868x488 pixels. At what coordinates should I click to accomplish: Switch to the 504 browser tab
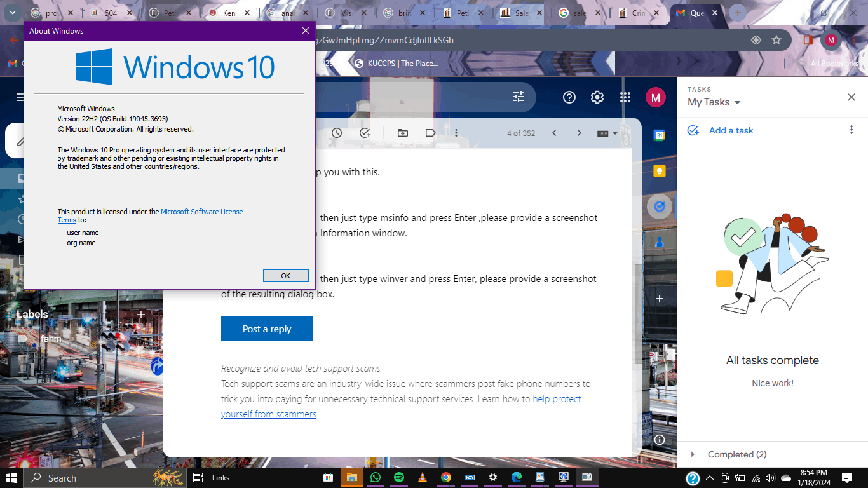[x=112, y=13]
